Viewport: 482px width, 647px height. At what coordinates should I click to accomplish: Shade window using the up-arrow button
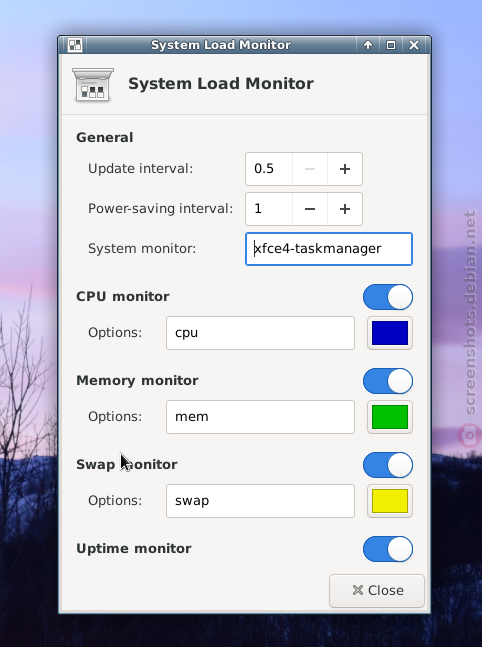[x=368, y=45]
